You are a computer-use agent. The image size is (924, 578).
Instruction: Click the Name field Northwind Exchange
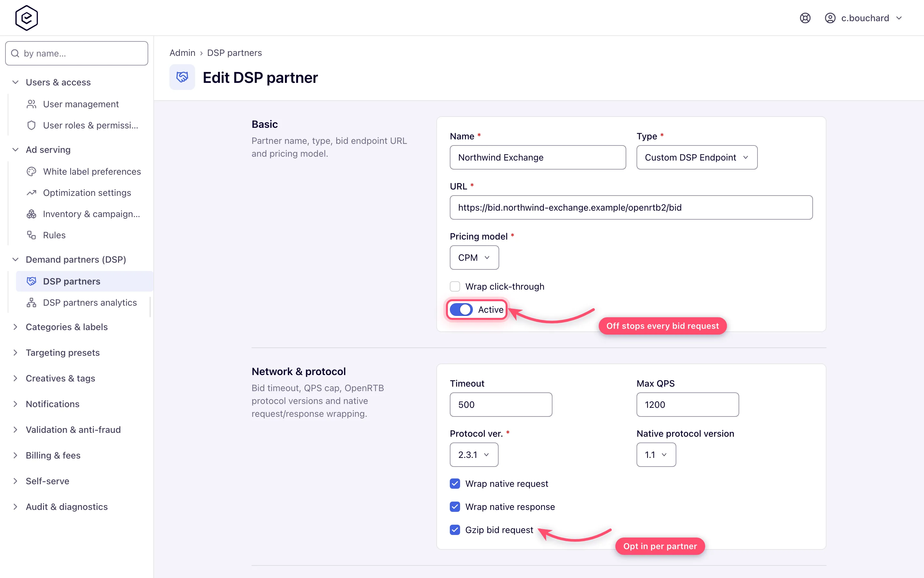tap(538, 157)
